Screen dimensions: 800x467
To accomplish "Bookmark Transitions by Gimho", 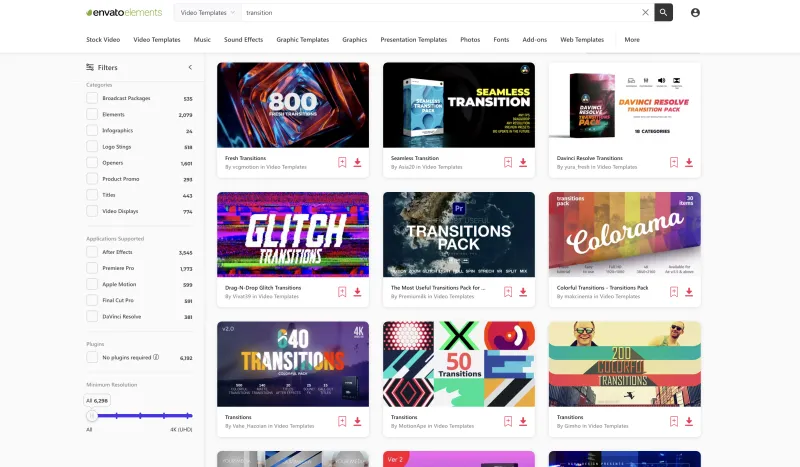I will [x=673, y=422].
